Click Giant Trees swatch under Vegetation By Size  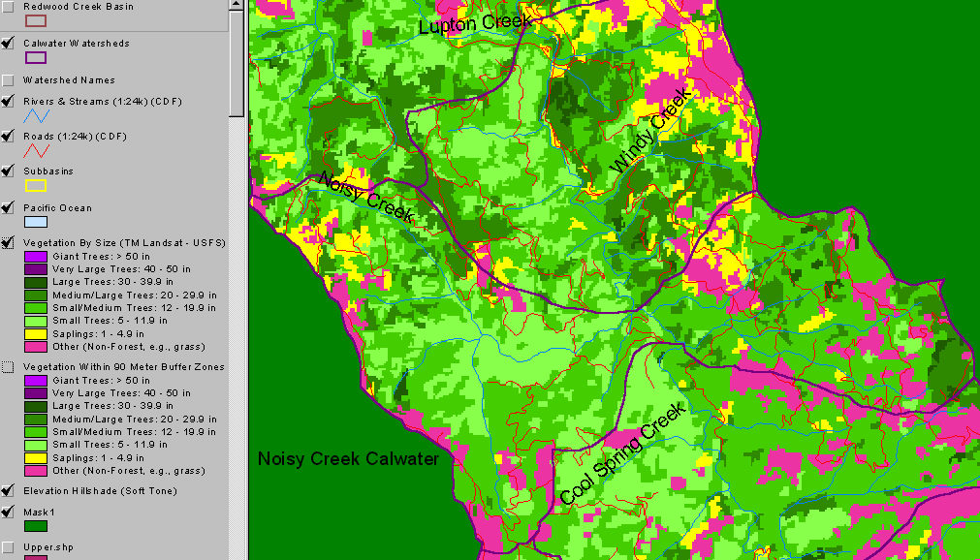coord(36,256)
